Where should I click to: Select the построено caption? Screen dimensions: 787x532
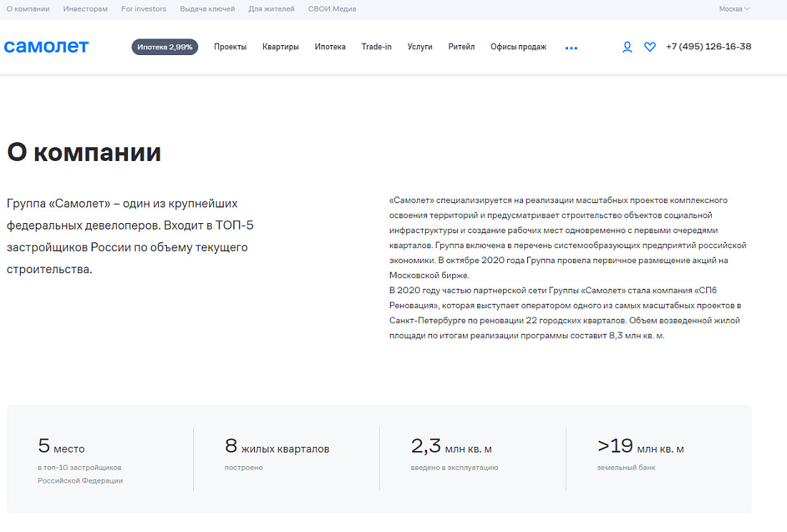pyautogui.click(x=243, y=468)
